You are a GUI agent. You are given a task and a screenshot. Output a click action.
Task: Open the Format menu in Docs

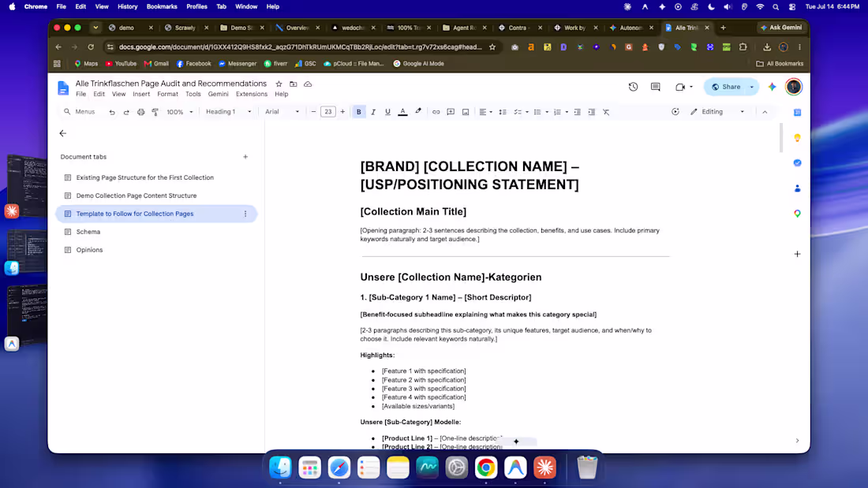[168, 94]
